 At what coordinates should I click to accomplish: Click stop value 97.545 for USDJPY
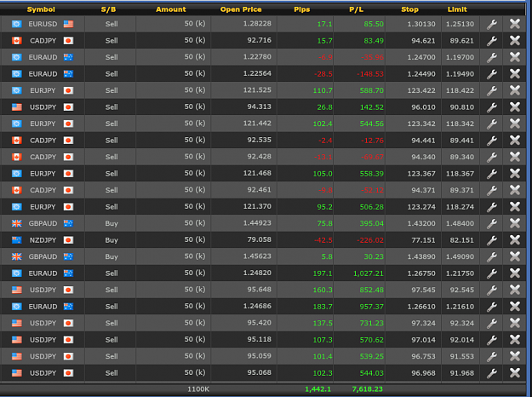tap(423, 291)
